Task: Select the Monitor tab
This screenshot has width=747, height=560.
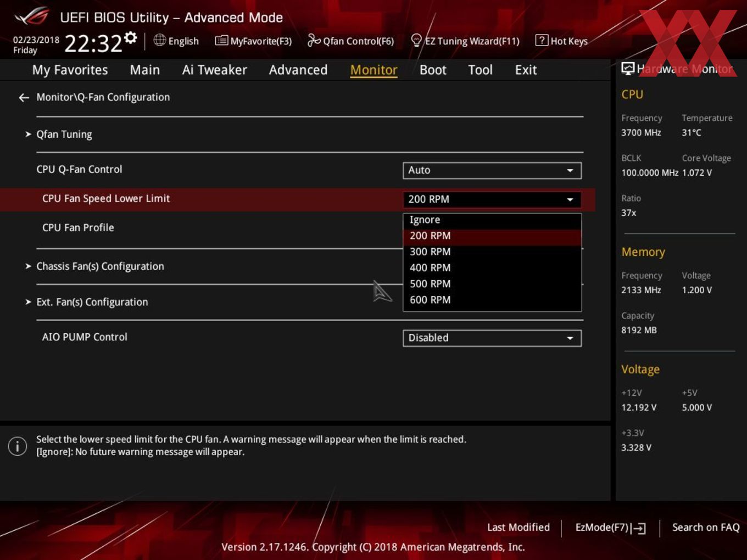Action: pos(374,70)
